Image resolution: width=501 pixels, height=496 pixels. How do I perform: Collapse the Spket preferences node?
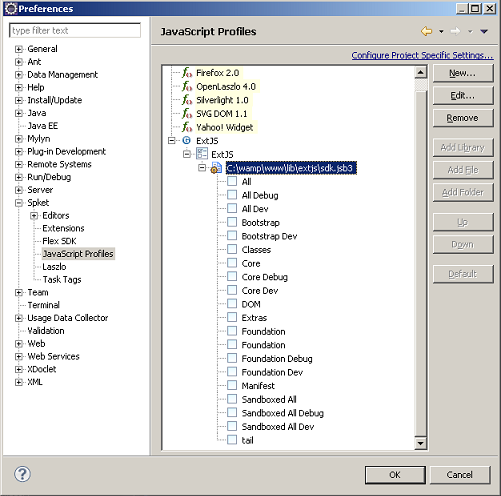click(19, 203)
